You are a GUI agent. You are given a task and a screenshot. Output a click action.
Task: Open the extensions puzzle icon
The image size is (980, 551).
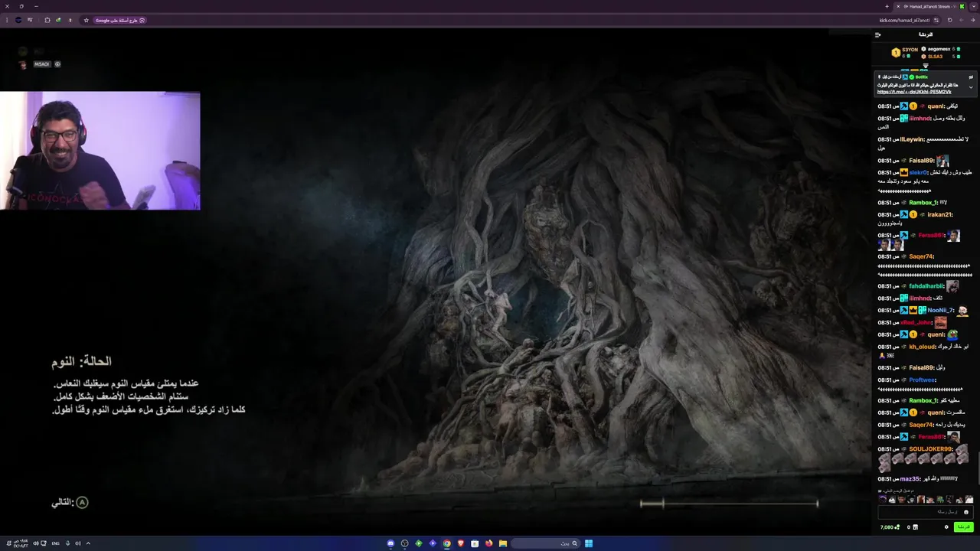[47, 20]
